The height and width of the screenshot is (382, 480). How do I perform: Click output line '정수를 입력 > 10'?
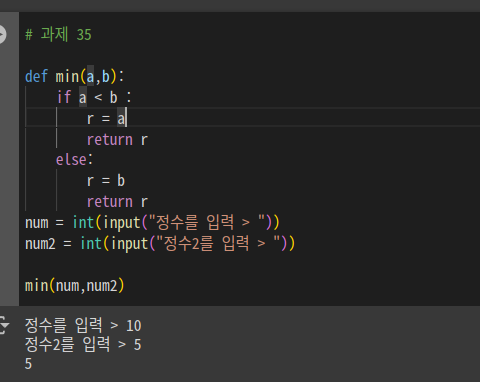coord(83,325)
